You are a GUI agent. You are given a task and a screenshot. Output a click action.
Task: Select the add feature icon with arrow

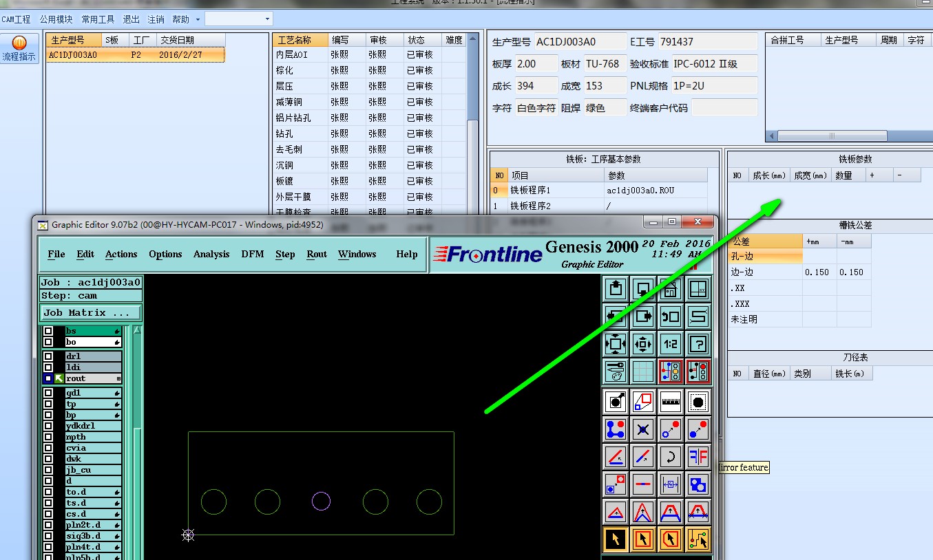point(615,401)
